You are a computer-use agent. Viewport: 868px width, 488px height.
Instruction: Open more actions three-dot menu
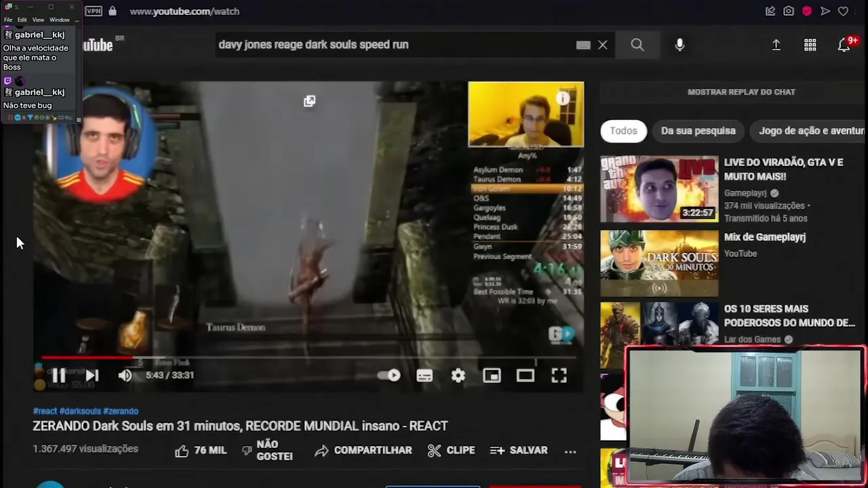pyautogui.click(x=570, y=451)
